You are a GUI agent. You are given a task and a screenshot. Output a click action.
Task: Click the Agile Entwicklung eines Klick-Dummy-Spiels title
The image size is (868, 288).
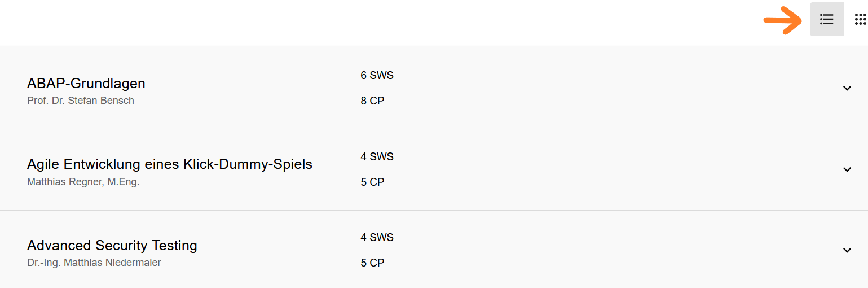coord(170,164)
